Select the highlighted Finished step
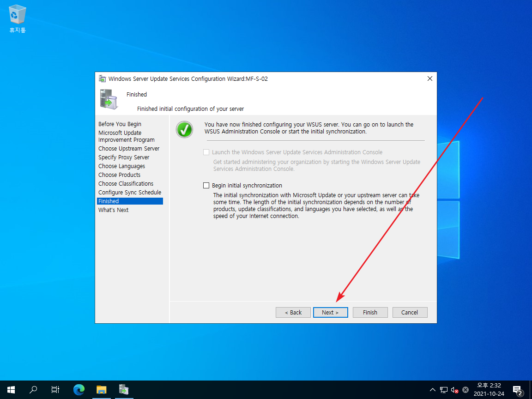Image resolution: width=532 pixels, height=399 pixels. [130, 201]
